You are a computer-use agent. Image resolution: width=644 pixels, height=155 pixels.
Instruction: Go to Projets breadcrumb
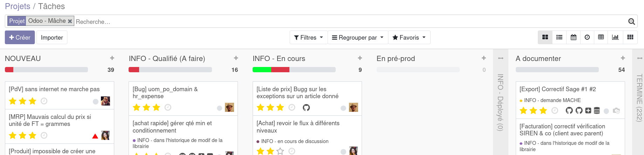(x=18, y=6)
